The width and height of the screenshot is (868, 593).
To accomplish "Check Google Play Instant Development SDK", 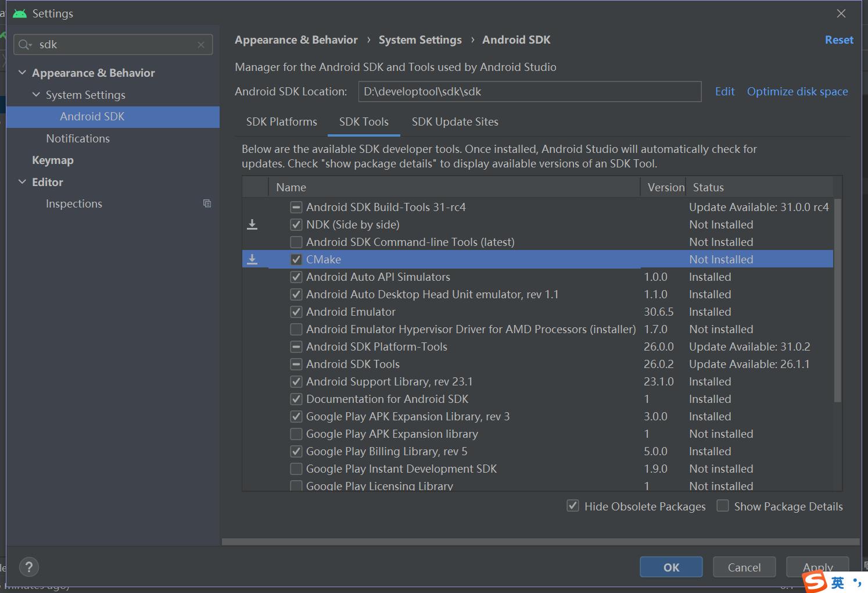I will click(296, 469).
